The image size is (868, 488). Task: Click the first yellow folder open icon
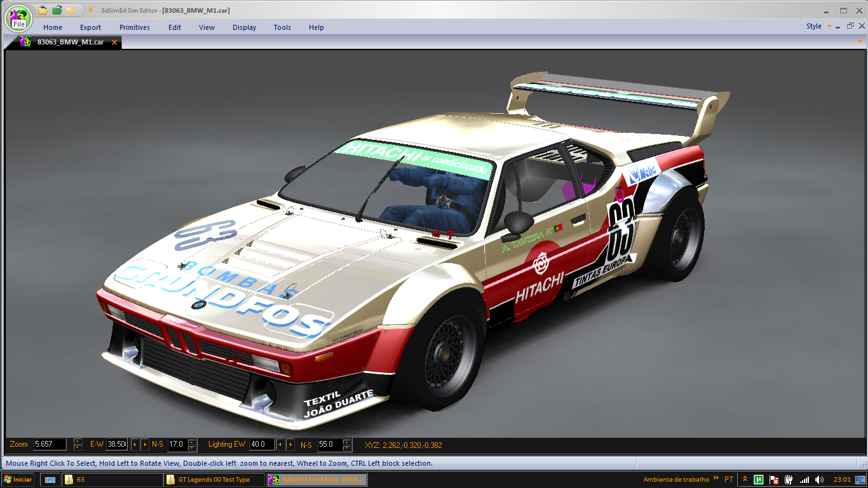click(43, 10)
